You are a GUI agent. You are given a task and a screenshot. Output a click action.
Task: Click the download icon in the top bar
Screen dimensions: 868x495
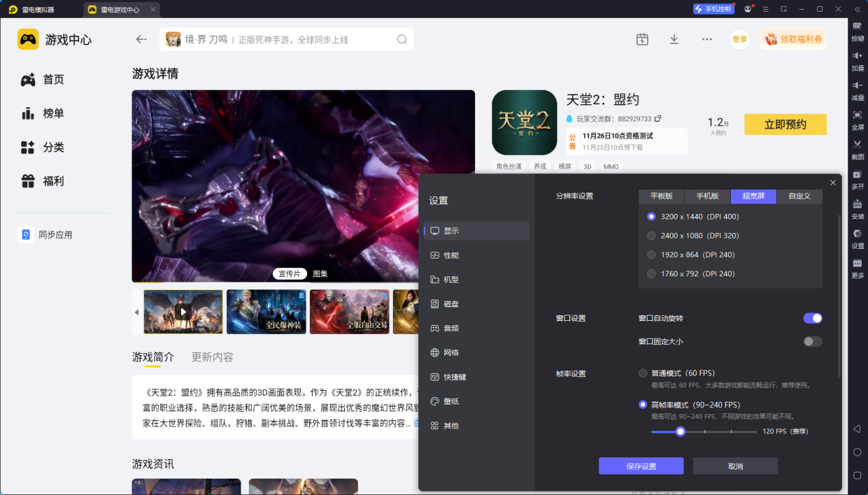[674, 39]
